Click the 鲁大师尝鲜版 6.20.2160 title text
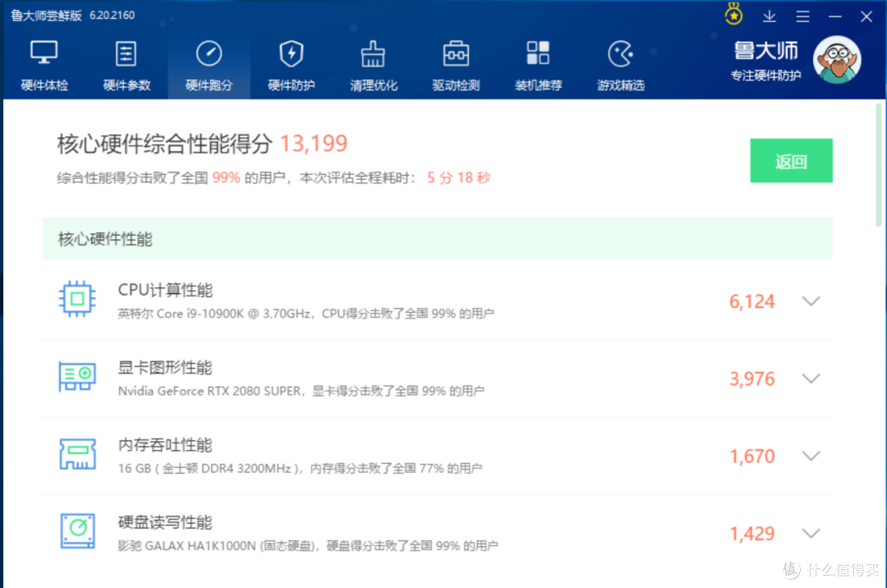887x588 pixels. [73, 16]
